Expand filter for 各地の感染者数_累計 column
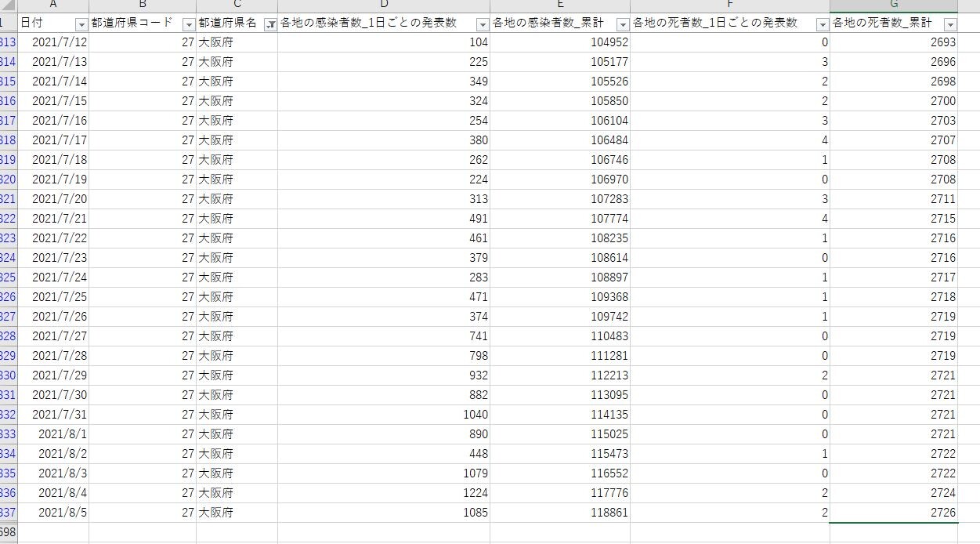The height and width of the screenshot is (544, 980). [623, 24]
